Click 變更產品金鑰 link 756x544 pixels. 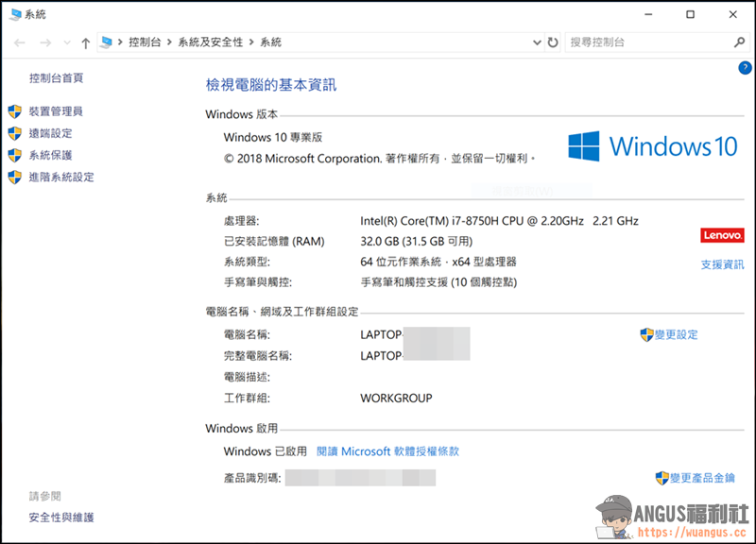[x=701, y=478]
